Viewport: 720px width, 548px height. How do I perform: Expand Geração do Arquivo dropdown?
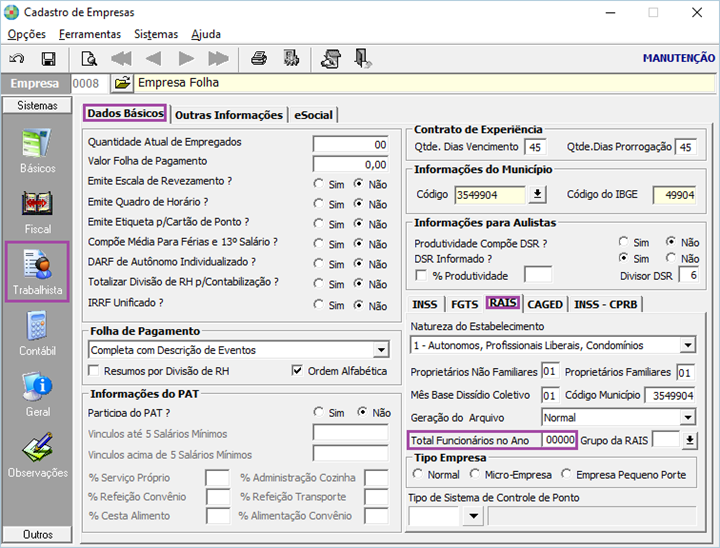point(687,417)
